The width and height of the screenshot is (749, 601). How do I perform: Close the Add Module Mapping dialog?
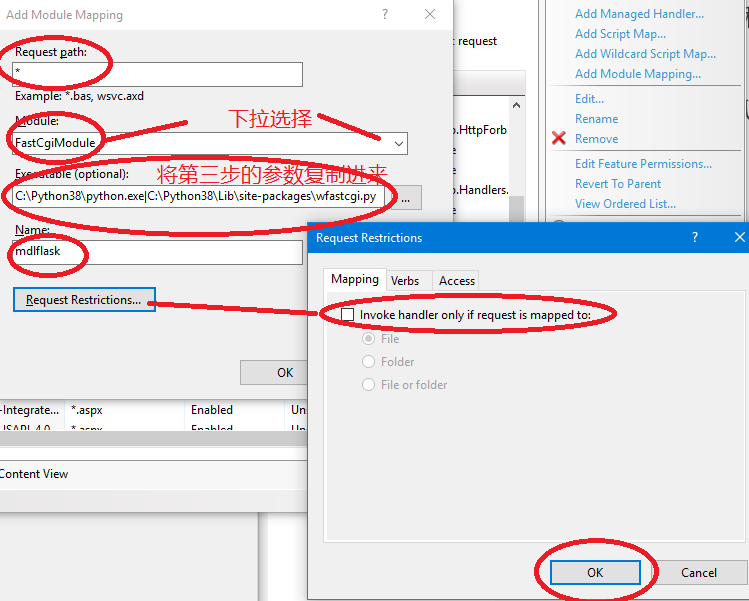point(430,14)
